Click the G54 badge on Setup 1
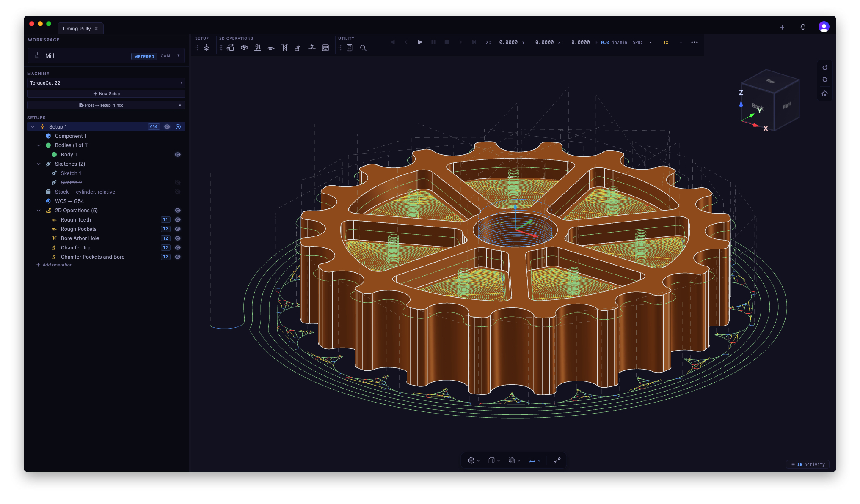 pos(154,127)
